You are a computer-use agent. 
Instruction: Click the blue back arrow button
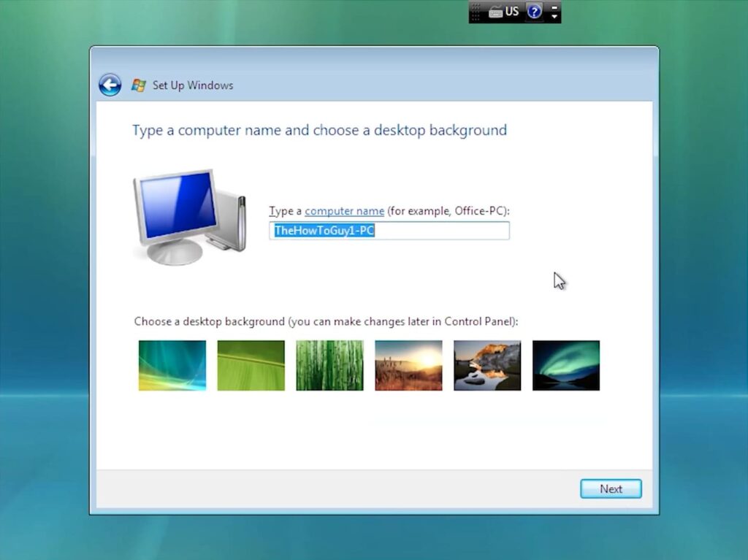110,85
